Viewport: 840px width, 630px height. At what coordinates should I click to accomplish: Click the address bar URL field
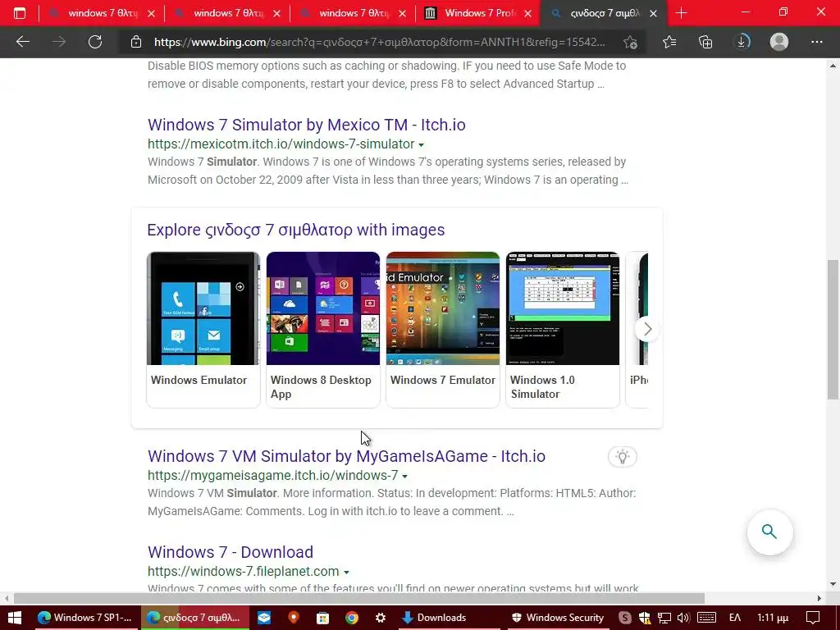(x=379, y=42)
